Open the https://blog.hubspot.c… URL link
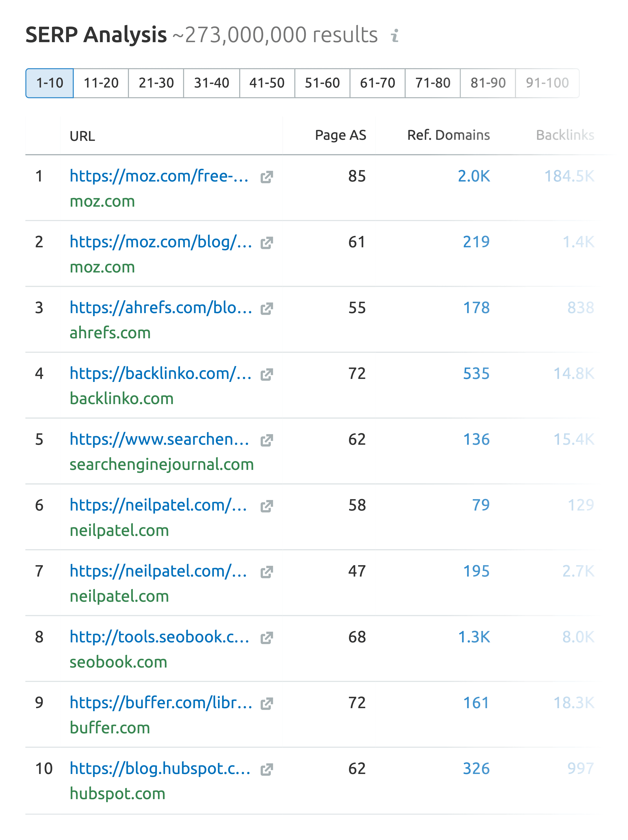 [160, 769]
